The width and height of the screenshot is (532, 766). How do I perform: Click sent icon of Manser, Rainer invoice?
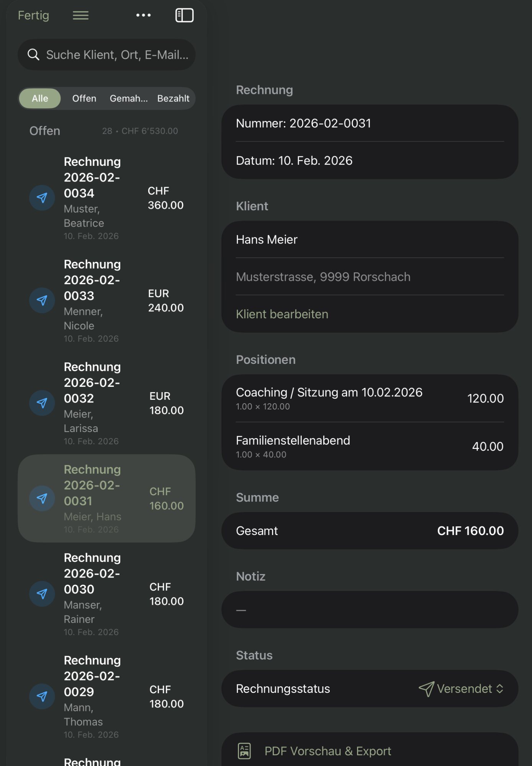click(42, 594)
